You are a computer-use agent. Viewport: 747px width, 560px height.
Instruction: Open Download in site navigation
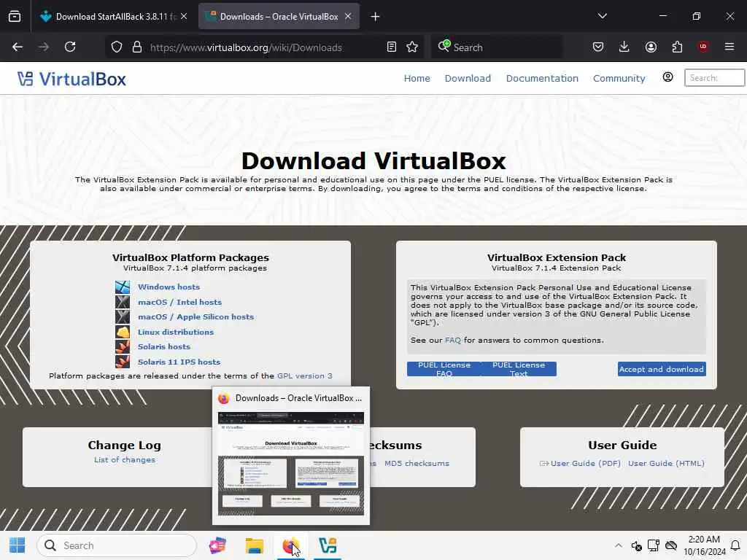click(468, 78)
